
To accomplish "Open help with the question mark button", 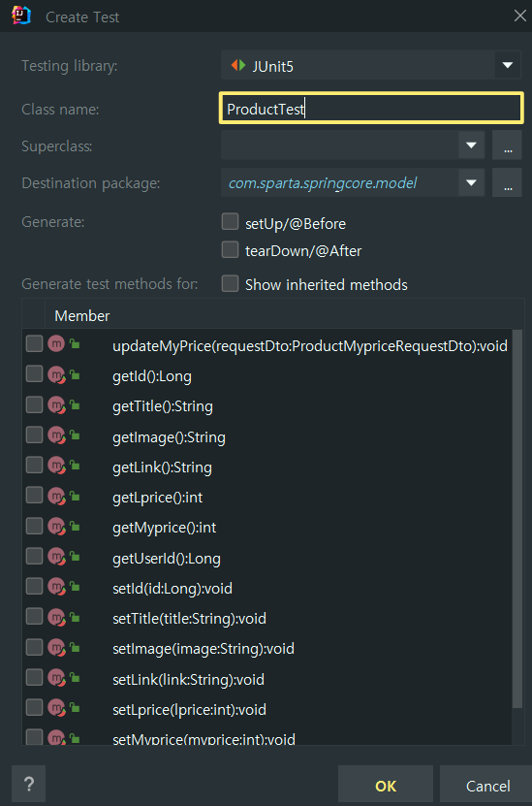I will 29,784.
